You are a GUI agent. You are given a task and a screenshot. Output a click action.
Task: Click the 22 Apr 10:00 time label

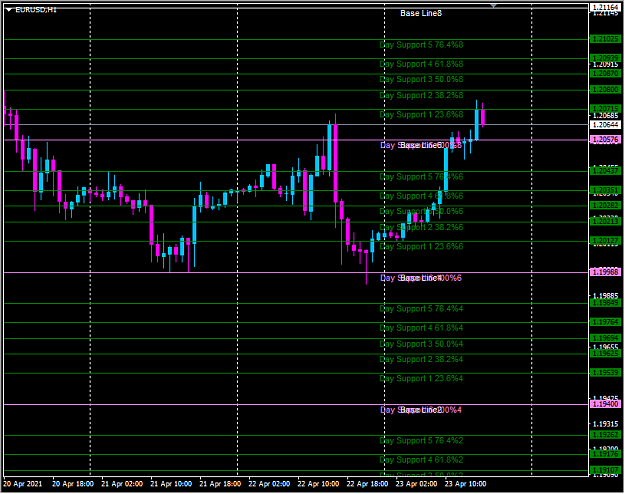click(x=318, y=484)
